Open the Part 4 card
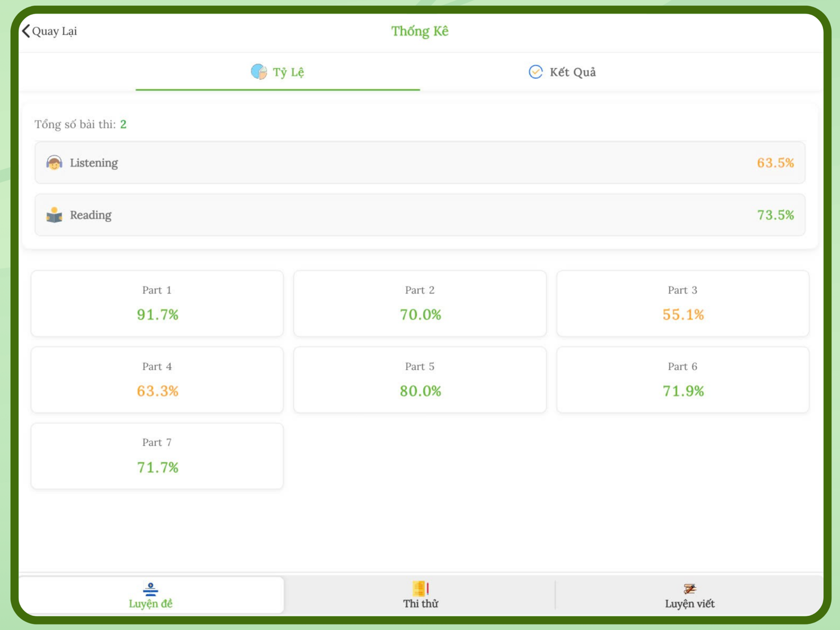The height and width of the screenshot is (630, 840). pyautogui.click(x=157, y=380)
